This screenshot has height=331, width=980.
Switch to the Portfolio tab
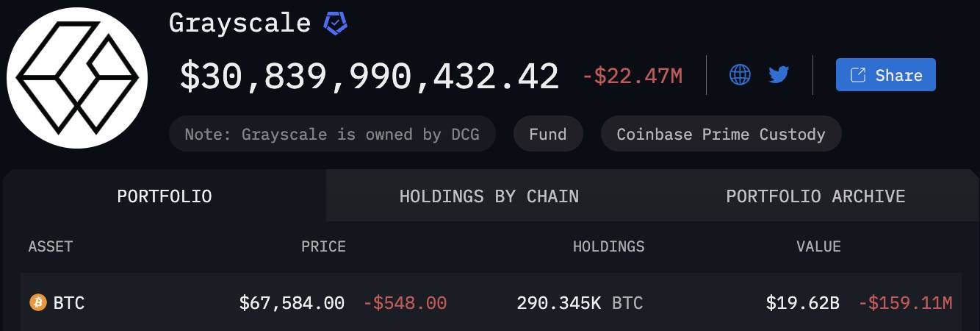[x=165, y=196]
